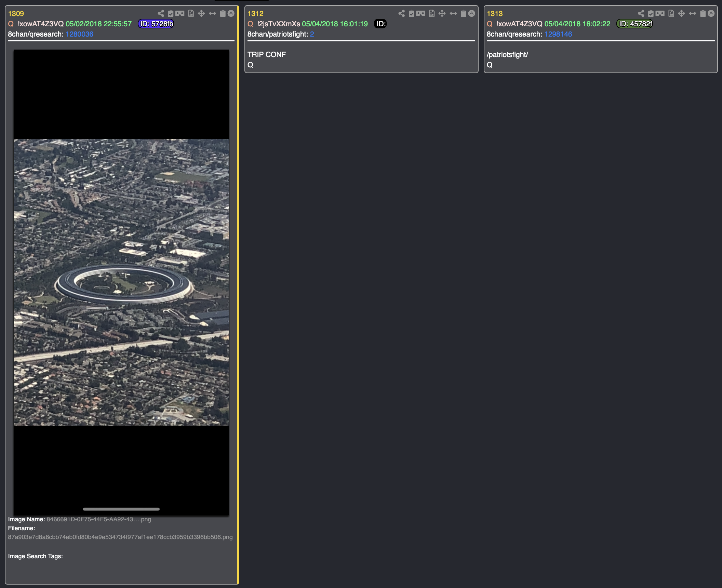Open patriotsfight post link 2
This screenshot has width=722, height=588.
312,34
